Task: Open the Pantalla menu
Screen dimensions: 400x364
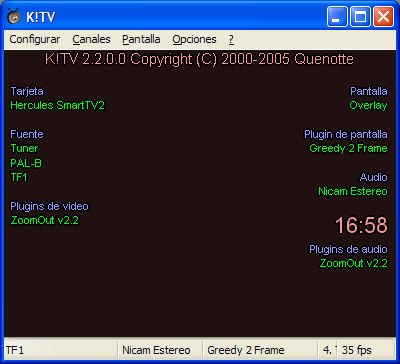Action: (x=141, y=39)
